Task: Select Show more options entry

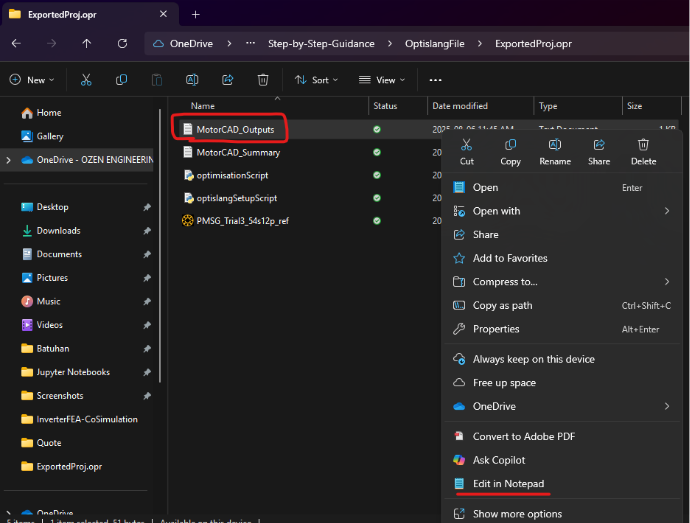Action: click(x=516, y=514)
